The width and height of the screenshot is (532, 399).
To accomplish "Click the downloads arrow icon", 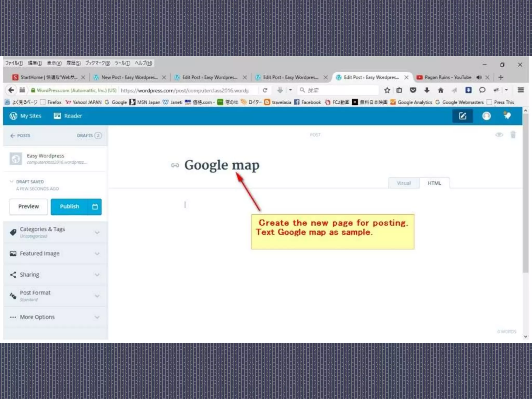I will click(427, 90).
